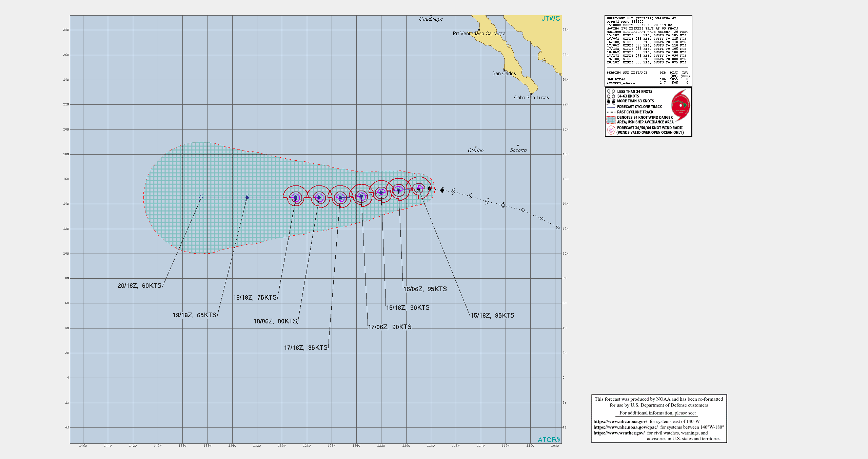This screenshot has width=868, height=459.
Task: Open the https://www.nhc.noaa.gov/cpac/ link
Action: pyautogui.click(x=626, y=427)
